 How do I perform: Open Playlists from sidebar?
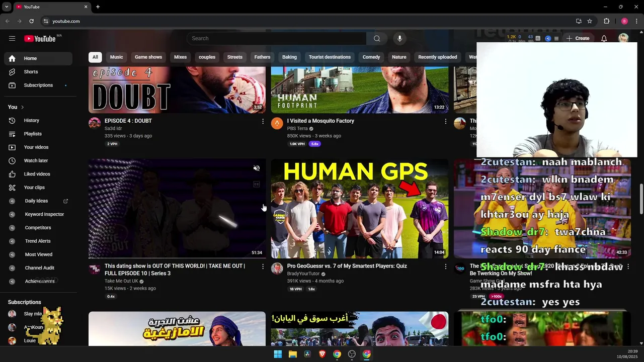38,134
